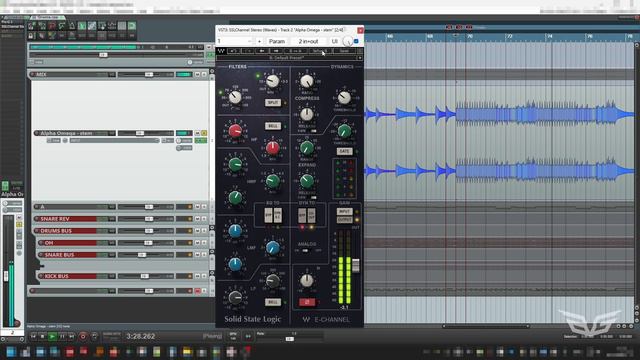Click the Windows Start button on taskbar
Screen dimensions: 640x360
pos(11,352)
